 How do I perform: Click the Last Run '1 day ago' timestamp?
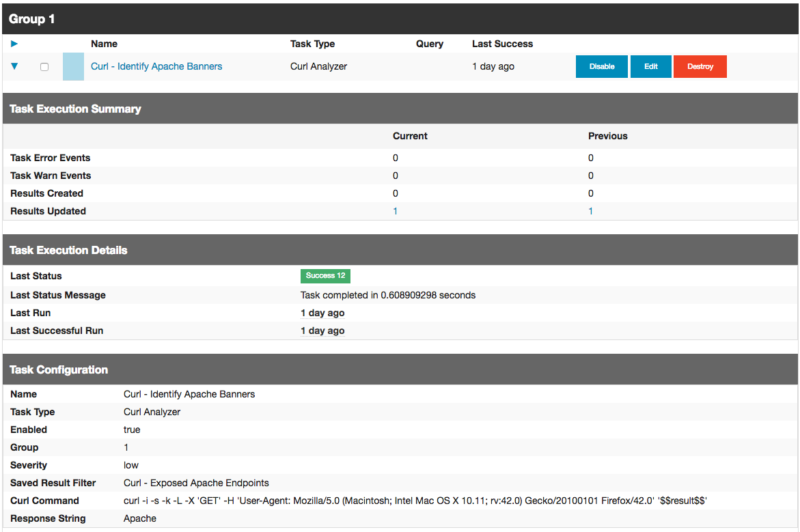(322, 313)
